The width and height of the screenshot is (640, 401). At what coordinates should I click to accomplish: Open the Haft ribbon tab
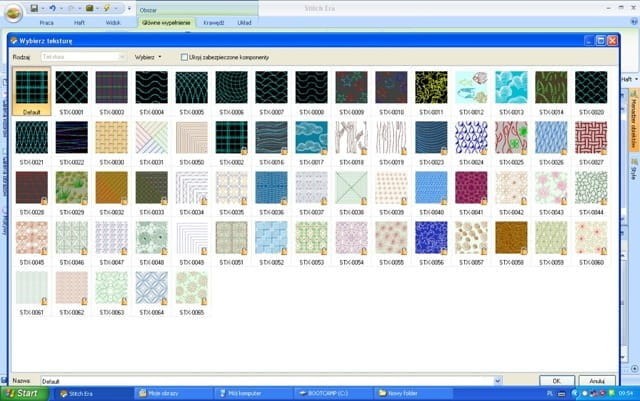(80, 21)
